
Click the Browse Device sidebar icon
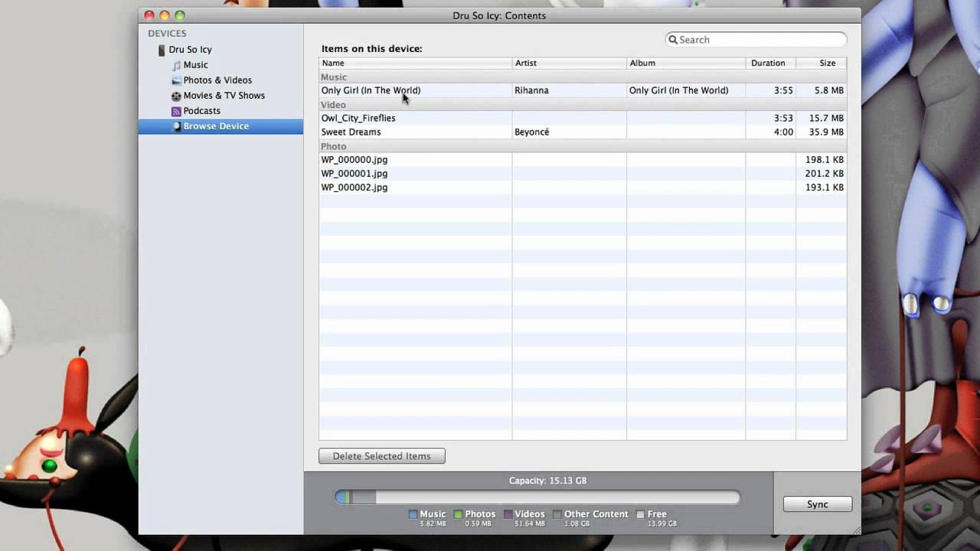(177, 126)
